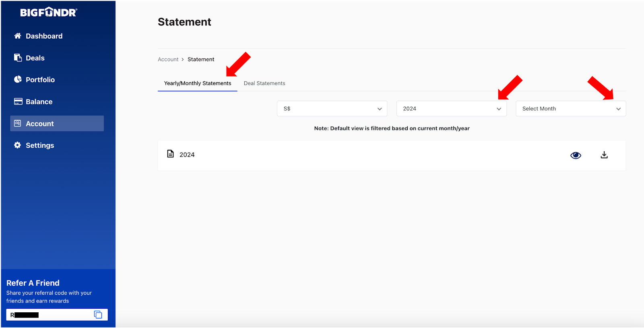
Task: Open the Select Month dropdown
Action: coord(571,109)
